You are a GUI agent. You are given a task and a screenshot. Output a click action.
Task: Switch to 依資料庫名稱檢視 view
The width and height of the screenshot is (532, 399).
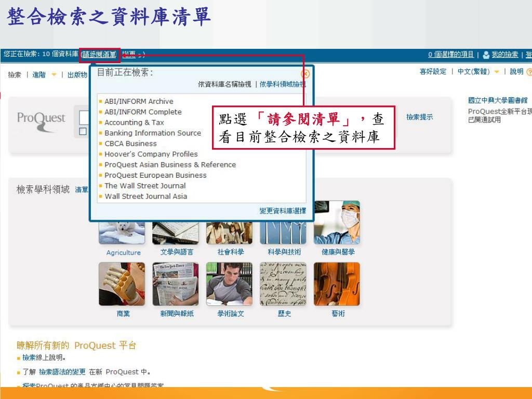tap(224, 84)
